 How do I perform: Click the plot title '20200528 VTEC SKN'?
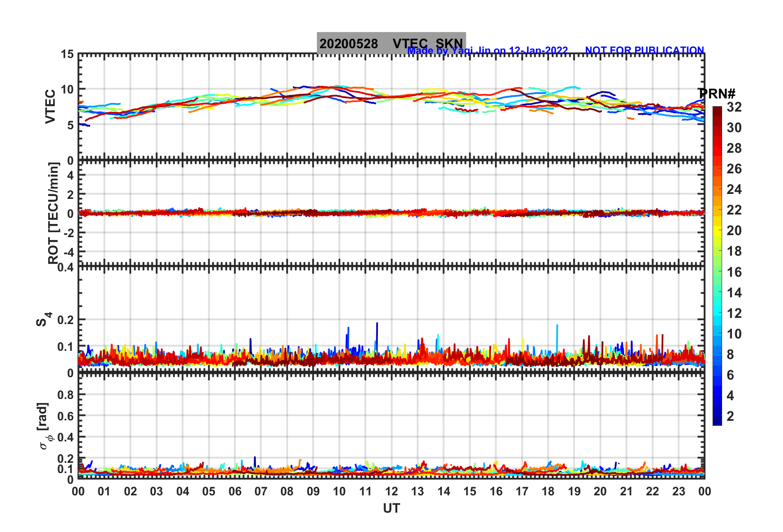point(391,43)
